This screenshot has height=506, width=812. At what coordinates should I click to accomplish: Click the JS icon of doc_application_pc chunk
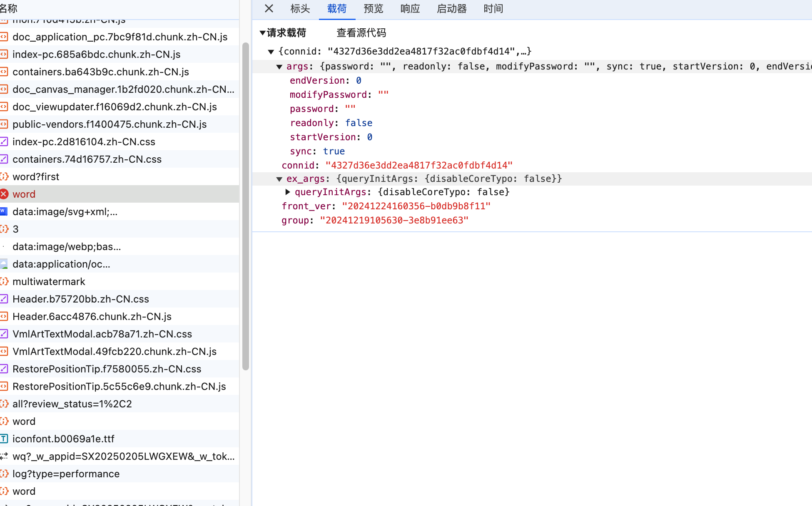coord(4,37)
